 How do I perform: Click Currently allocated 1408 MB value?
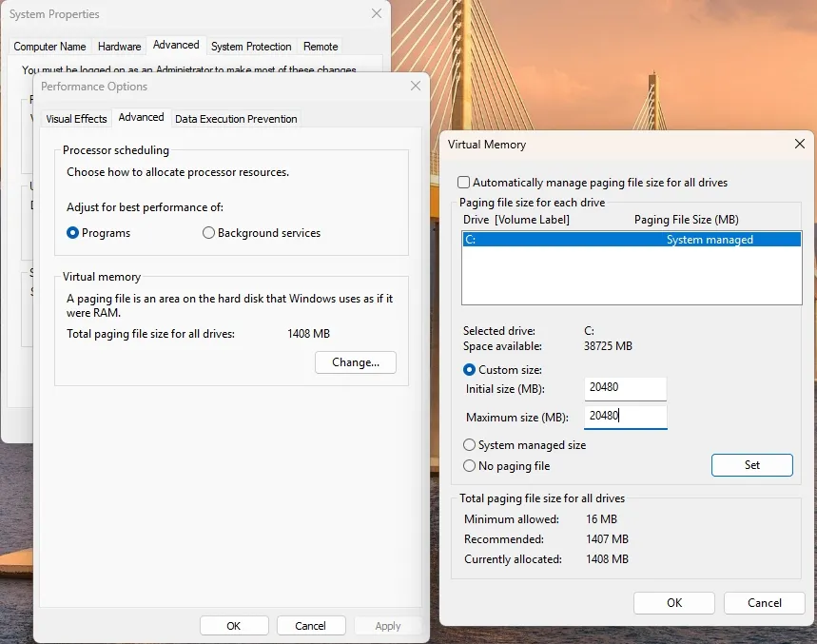[x=607, y=559]
